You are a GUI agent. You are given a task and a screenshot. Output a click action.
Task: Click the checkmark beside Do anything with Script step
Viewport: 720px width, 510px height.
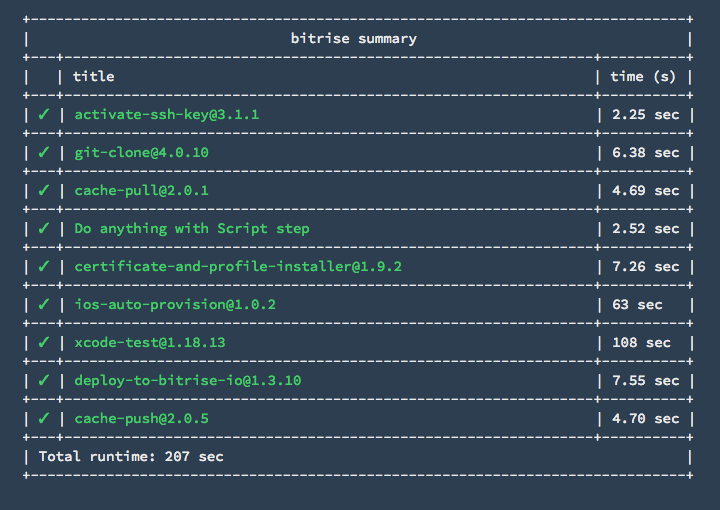(x=43, y=228)
